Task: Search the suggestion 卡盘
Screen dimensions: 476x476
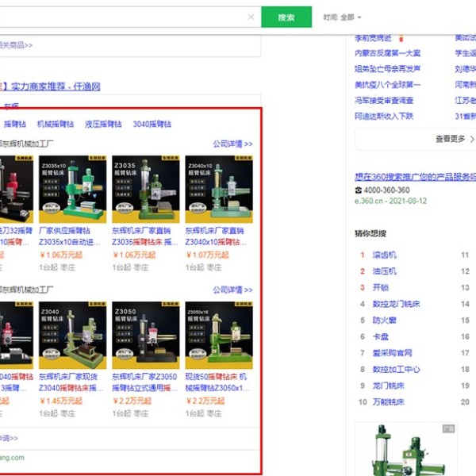Action: coord(381,337)
